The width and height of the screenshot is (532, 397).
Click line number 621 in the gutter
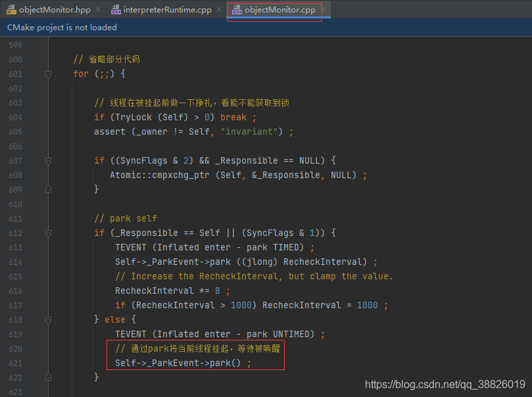click(16, 363)
